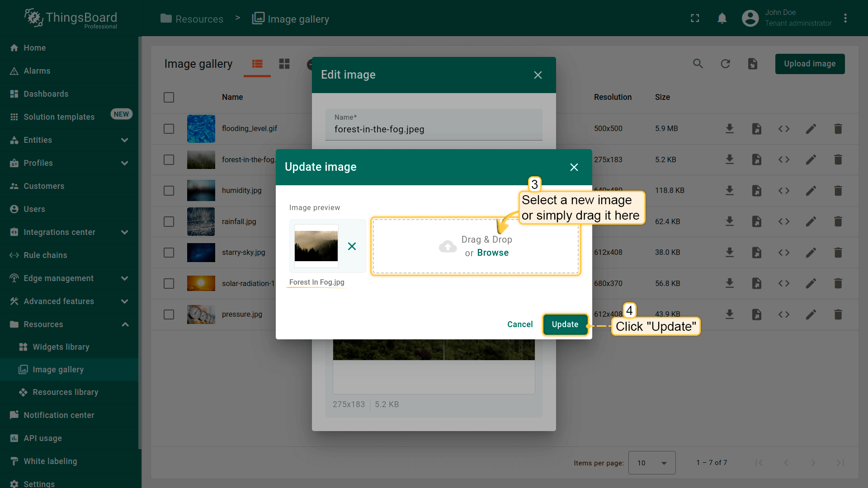Viewport: 868px width, 488px height.
Task: Click the Update button
Action: (565, 324)
